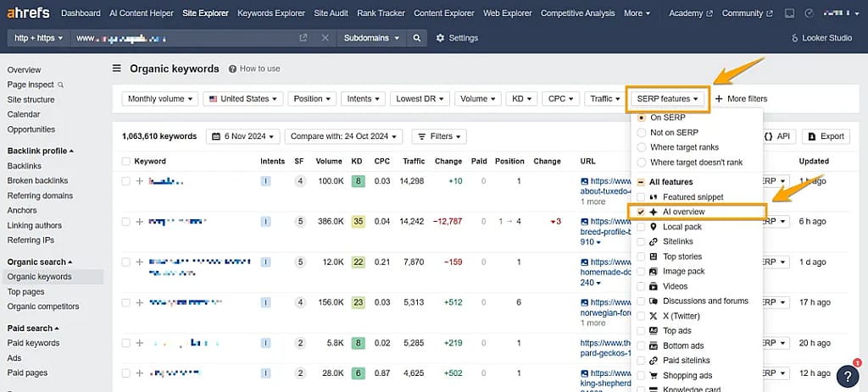Switch to Keywords Explorer
868x392 pixels.
tap(271, 13)
